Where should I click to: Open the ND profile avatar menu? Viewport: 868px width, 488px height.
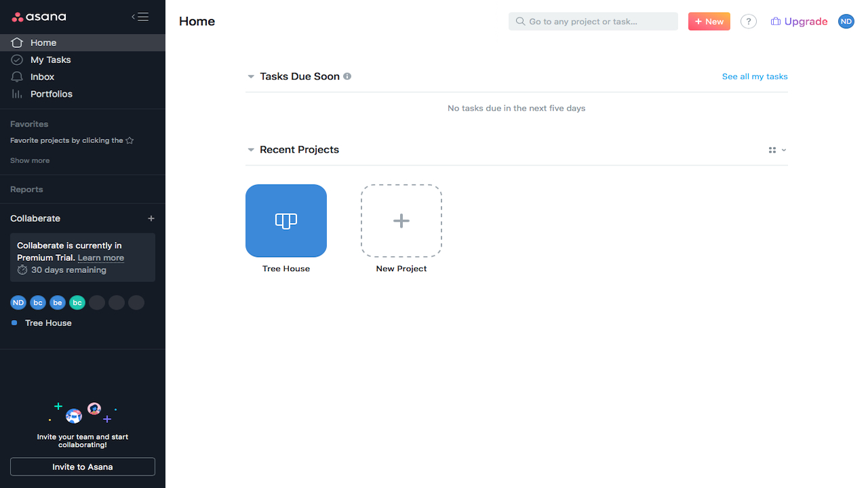pos(846,21)
